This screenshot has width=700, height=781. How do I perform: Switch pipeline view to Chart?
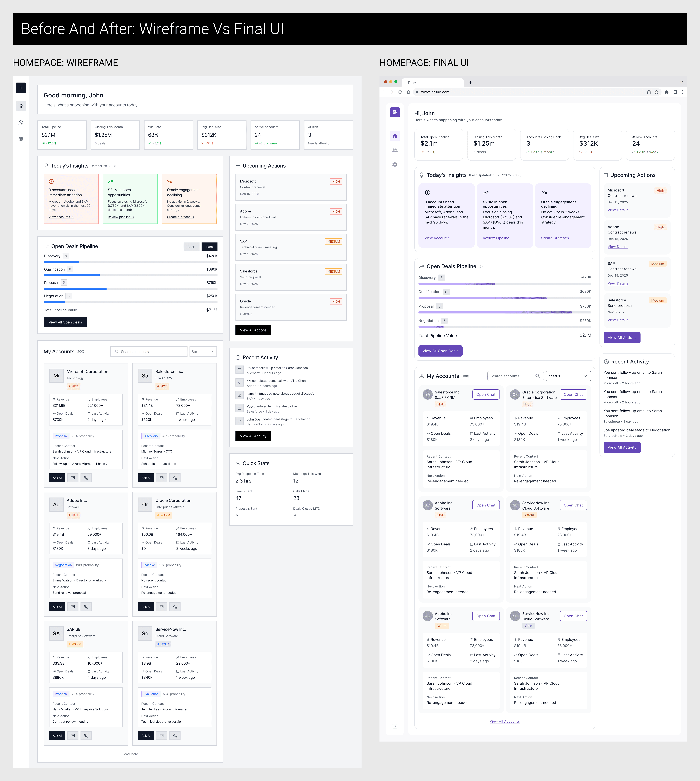point(192,247)
